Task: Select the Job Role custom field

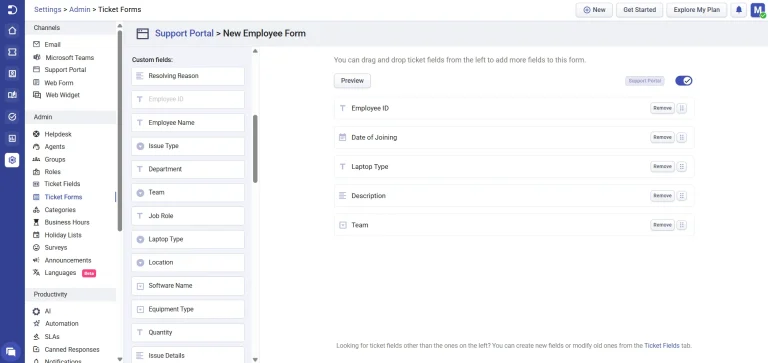Action: pyautogui.click(x=188, y=216)
